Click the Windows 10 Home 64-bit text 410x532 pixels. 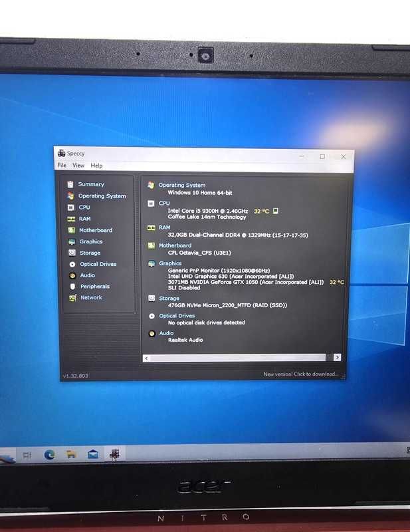click(x=200, y=192)
